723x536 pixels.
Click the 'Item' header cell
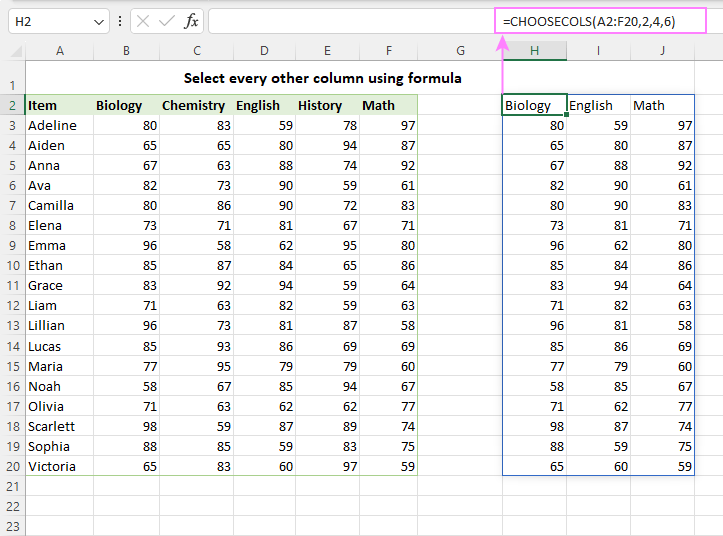pyautogui.click(x=59, y=105)
